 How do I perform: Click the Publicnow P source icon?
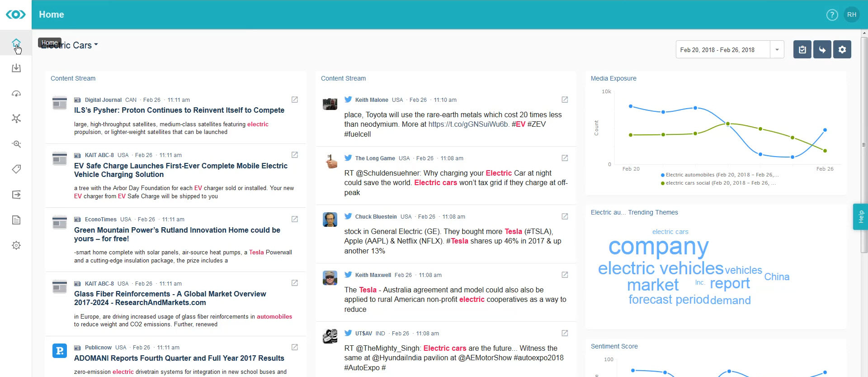point(60,351)
